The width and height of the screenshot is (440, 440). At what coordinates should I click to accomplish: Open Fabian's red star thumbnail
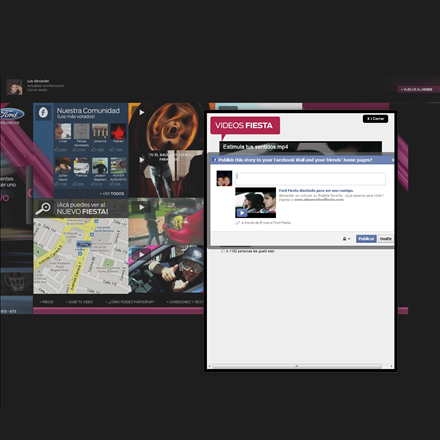tap(118, 131)
